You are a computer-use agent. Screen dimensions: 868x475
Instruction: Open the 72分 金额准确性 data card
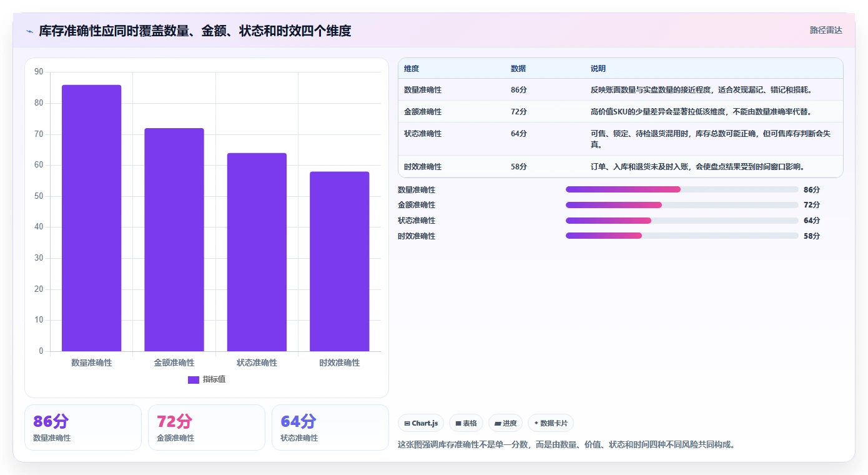(207, 427)
